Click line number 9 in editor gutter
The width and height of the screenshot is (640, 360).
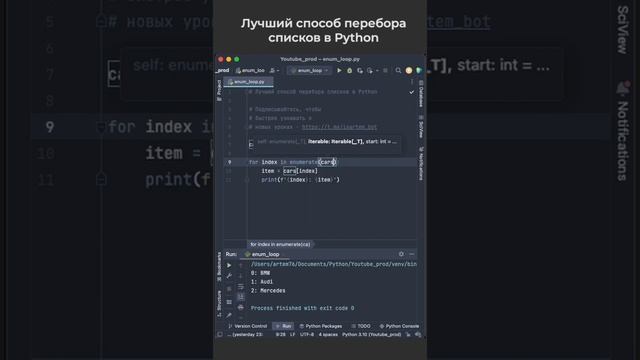pyautogui.click(x=229, y=162)
